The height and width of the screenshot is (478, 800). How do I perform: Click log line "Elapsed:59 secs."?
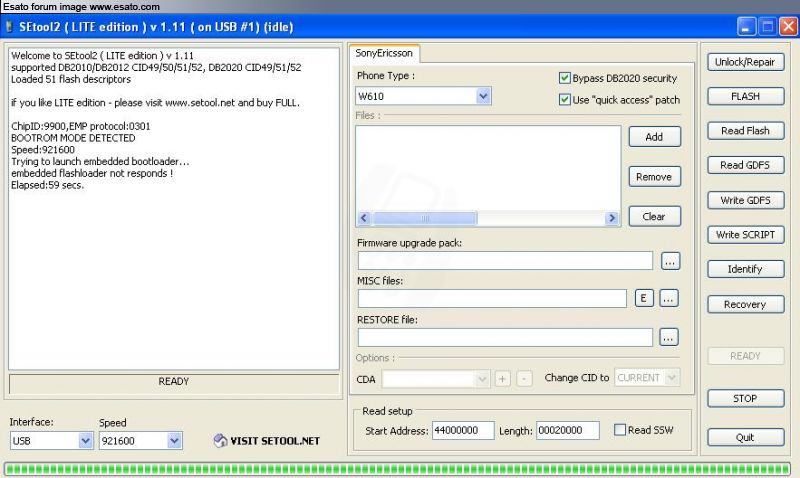click(x=47, y=185)
